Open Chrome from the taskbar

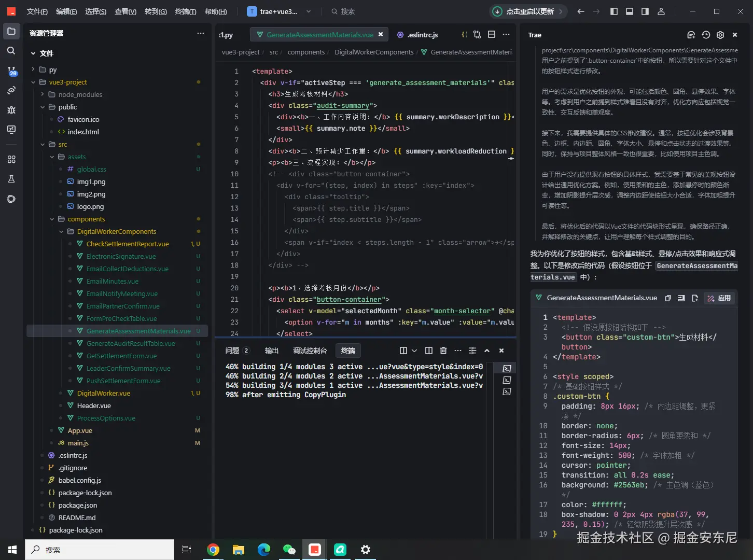(213, 550)
